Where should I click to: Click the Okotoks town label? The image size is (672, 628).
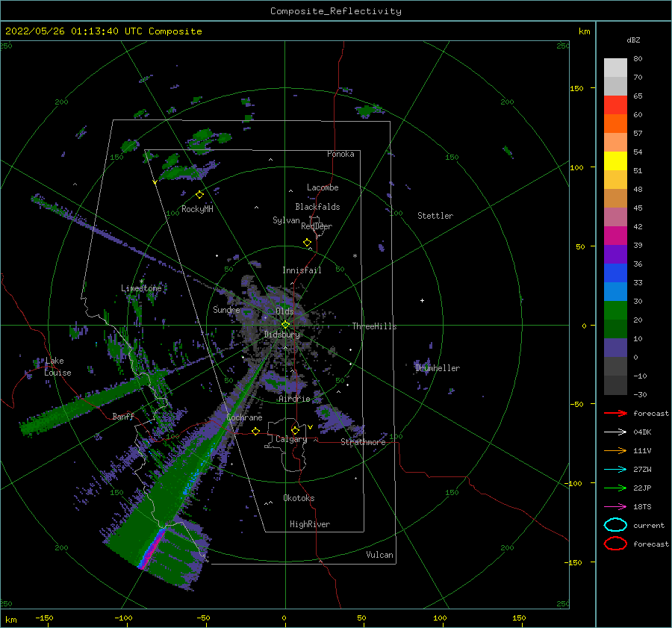299,498
